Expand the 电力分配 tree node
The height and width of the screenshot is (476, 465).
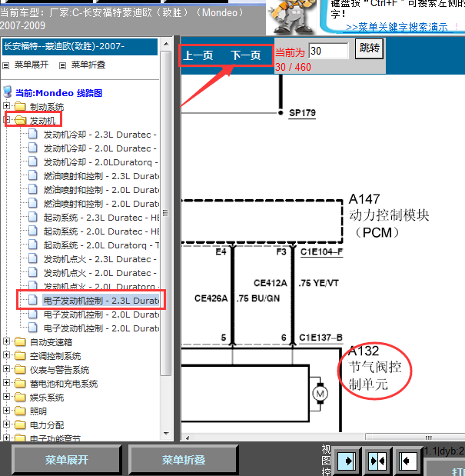coord(6,424)
